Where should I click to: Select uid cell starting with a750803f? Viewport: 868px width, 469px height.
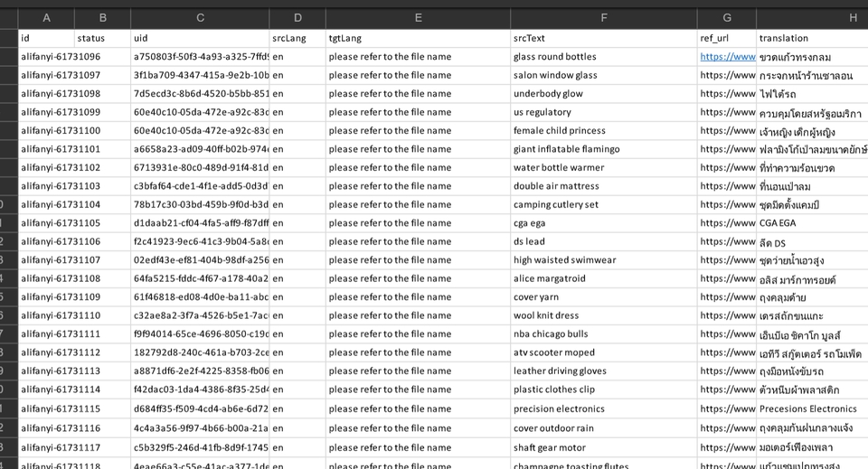point(200,56)
